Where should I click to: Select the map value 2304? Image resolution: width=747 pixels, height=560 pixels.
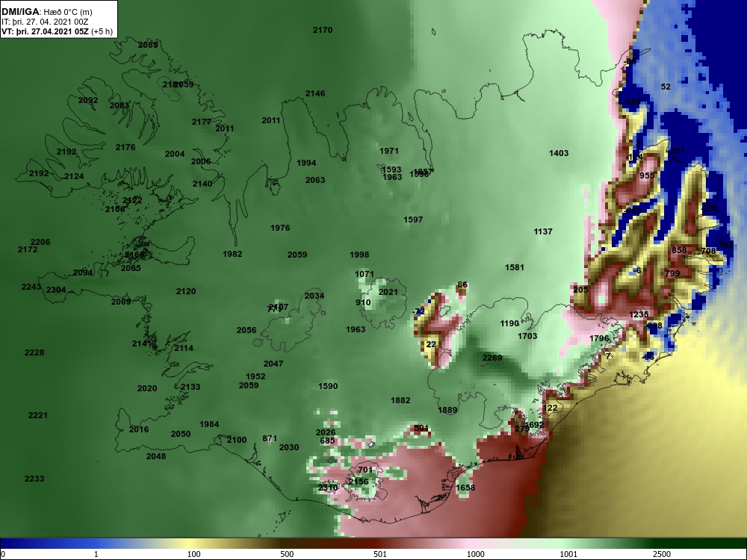[56, 290]
